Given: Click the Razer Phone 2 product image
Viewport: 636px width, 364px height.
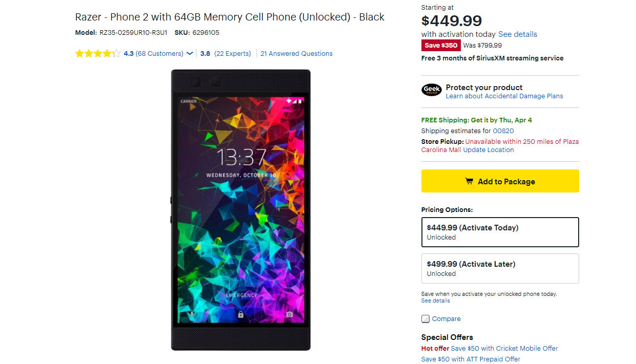Looking at the screenshot, I should (241, 210).
